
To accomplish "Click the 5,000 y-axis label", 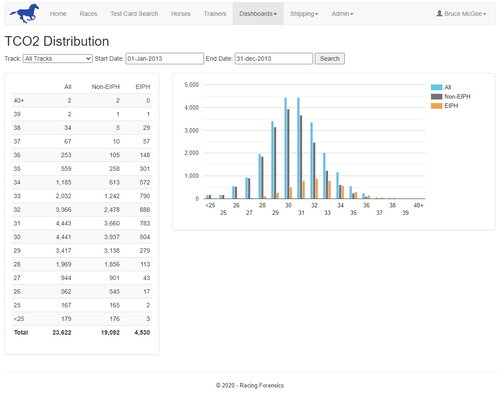I will coord(192,85).
